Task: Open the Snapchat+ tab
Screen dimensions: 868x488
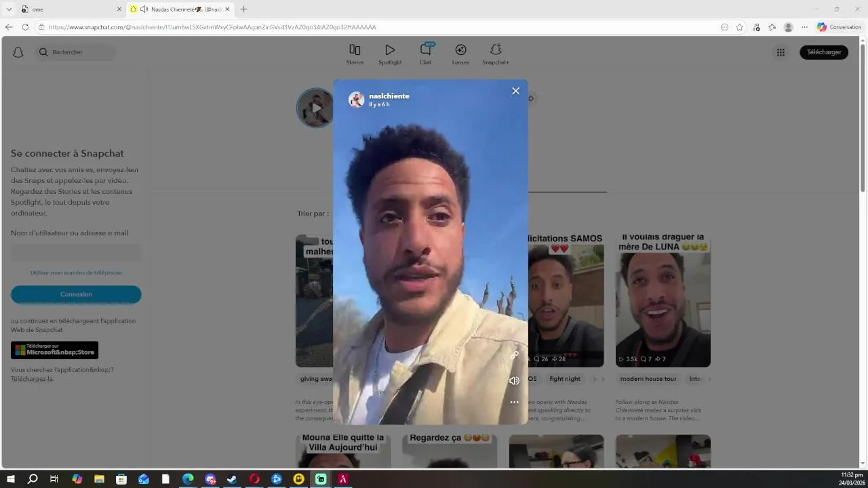Action: (x=496, y=54)
